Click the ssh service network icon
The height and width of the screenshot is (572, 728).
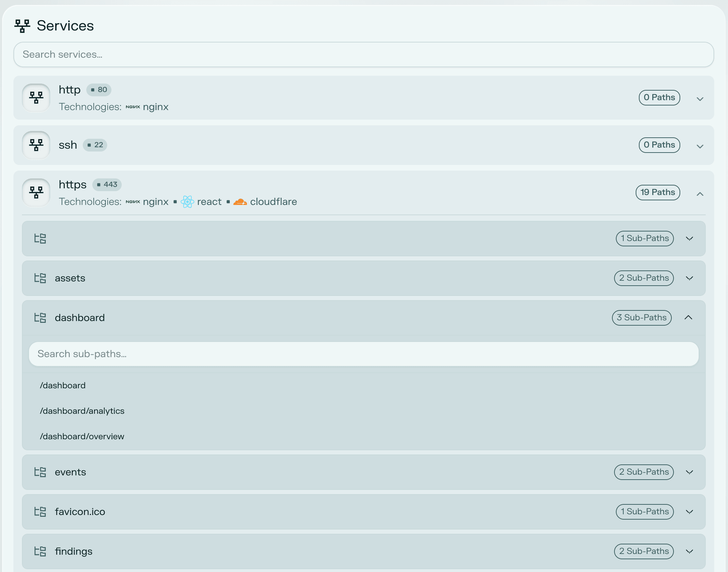(36, 145)
